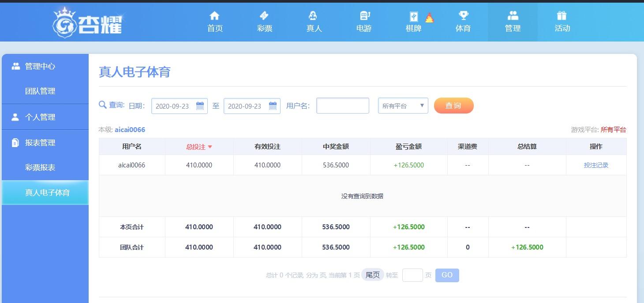644x303 pixels.
Task: Select 活动 in top navigation
Action: [562, 28]
